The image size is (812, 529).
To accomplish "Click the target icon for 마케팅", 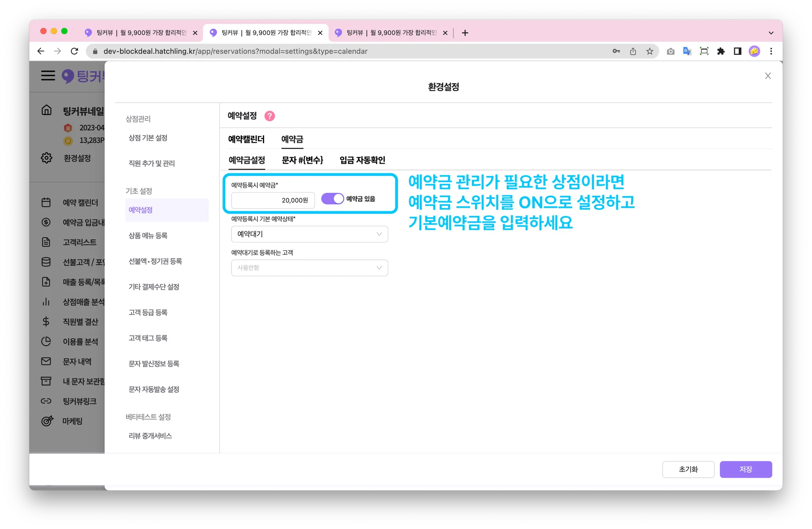I will click(47, 421).
